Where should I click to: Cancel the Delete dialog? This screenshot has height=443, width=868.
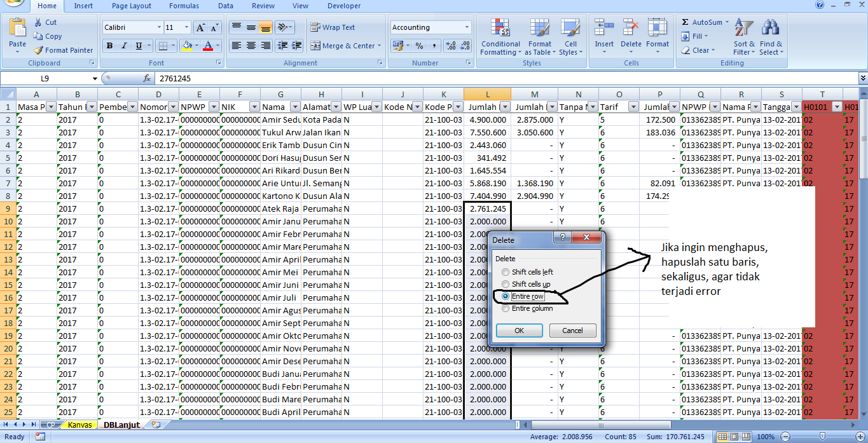(572, 330)
